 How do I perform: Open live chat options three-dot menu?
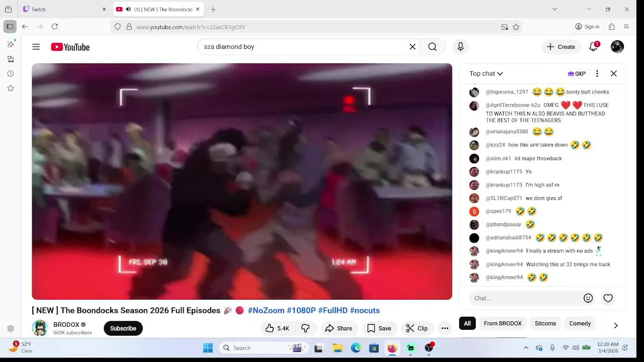(597, 73)
